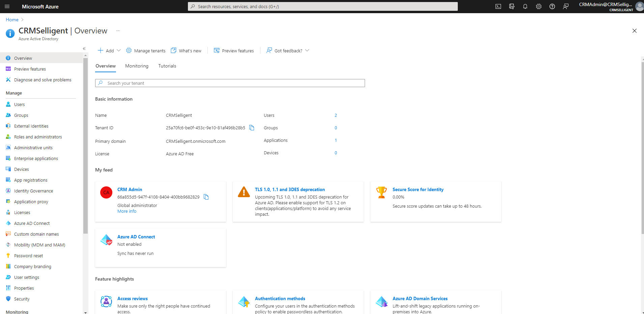
Task: Open Manage tenants
Action: coord(146,51)
